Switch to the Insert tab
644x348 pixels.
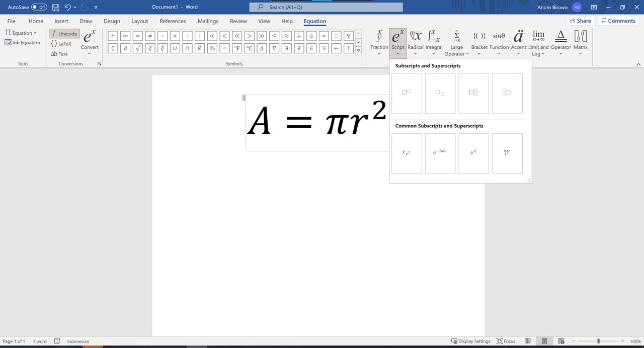click(61, 21)
